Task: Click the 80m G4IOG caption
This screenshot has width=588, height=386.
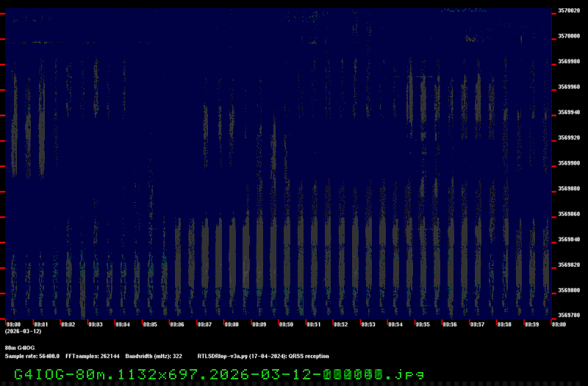Action: coord(20,348)
